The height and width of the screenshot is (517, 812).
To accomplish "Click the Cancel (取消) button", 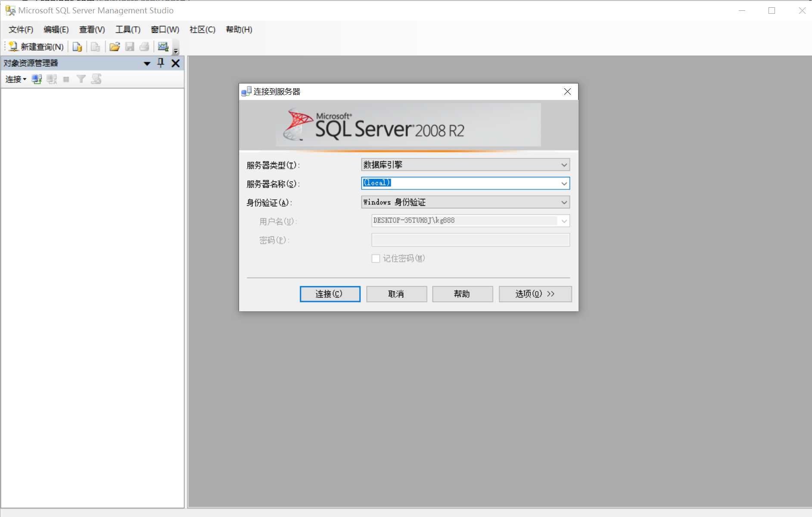I will [x=396, y=294].
